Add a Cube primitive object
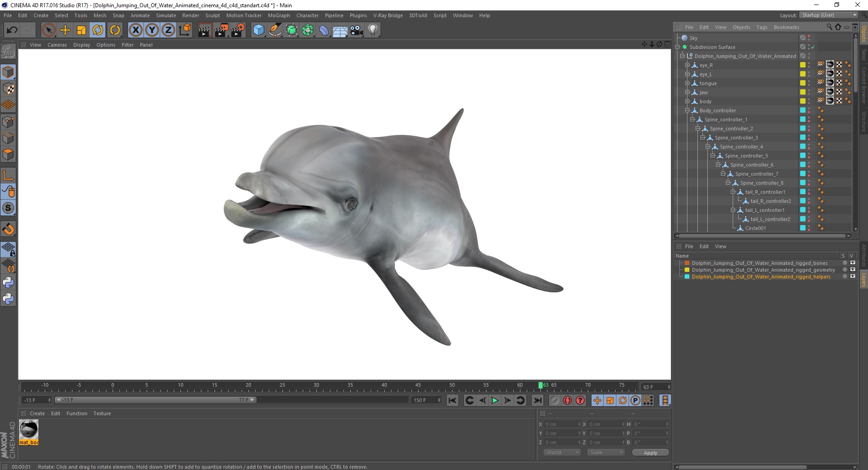 tap(258, 30)
